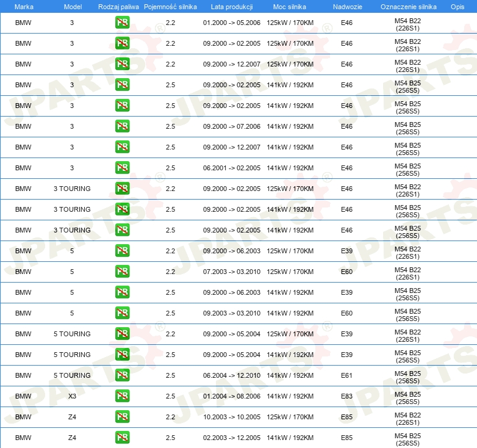Click fuel icon in BMW 5 2.5 E60 row
Screen dimensions: 477x448
coord(122,313)
